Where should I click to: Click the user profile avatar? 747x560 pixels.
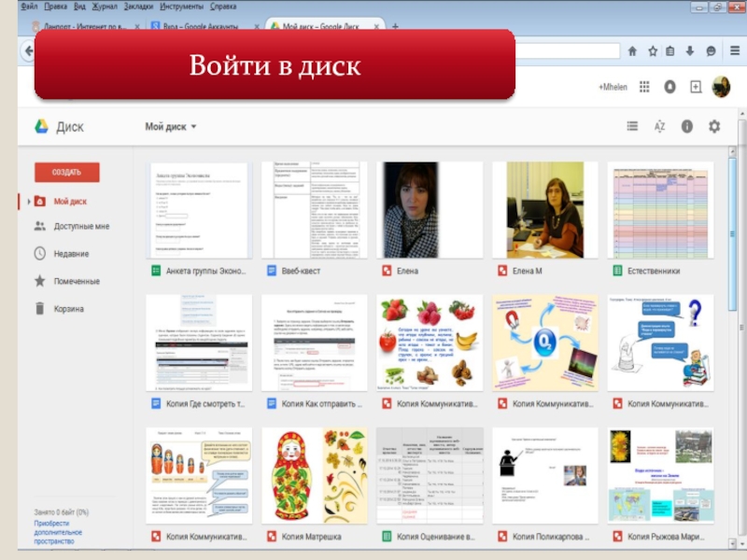721,87
